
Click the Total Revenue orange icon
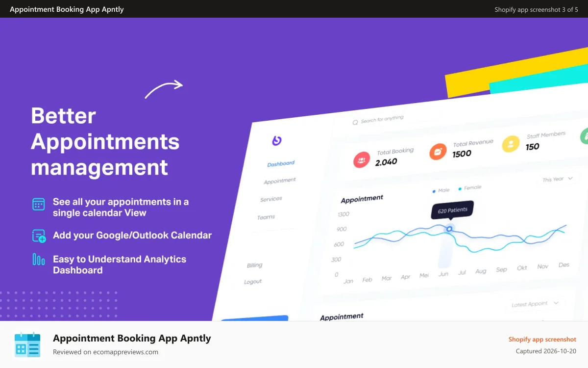[438, 152]
